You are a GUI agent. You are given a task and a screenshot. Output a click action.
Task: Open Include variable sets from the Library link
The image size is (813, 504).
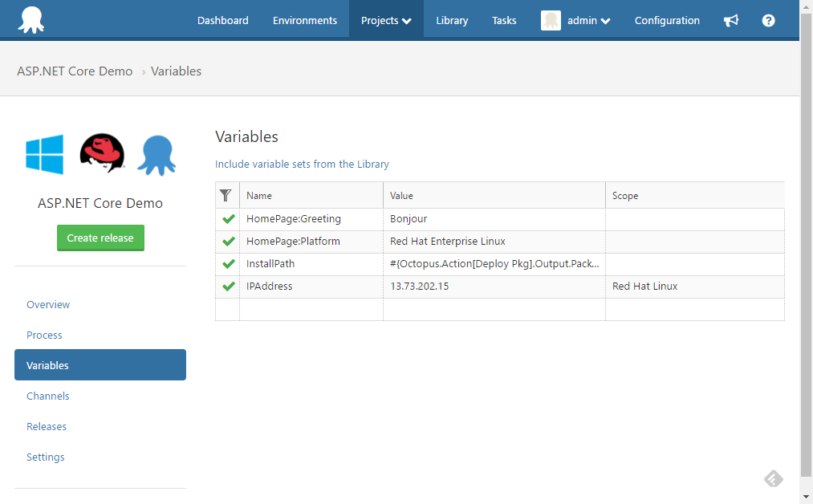click(302, 164)
